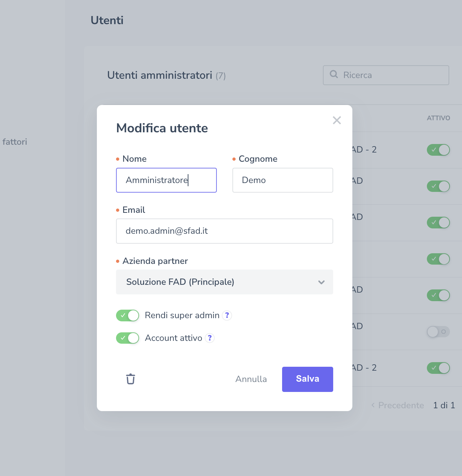Viewport: 462px width, 476px height.
Task: Click the Cognome input field
Action: pyautogui.click(x=282, y=180)
